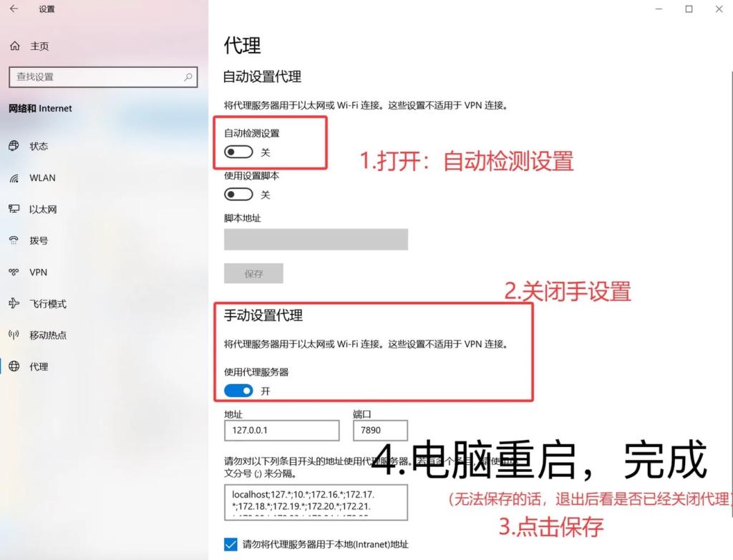The height and width of the screenshot is (560, 733).
Task: Toggle the 使用设置脚本 switch
Action: point(238,195)
